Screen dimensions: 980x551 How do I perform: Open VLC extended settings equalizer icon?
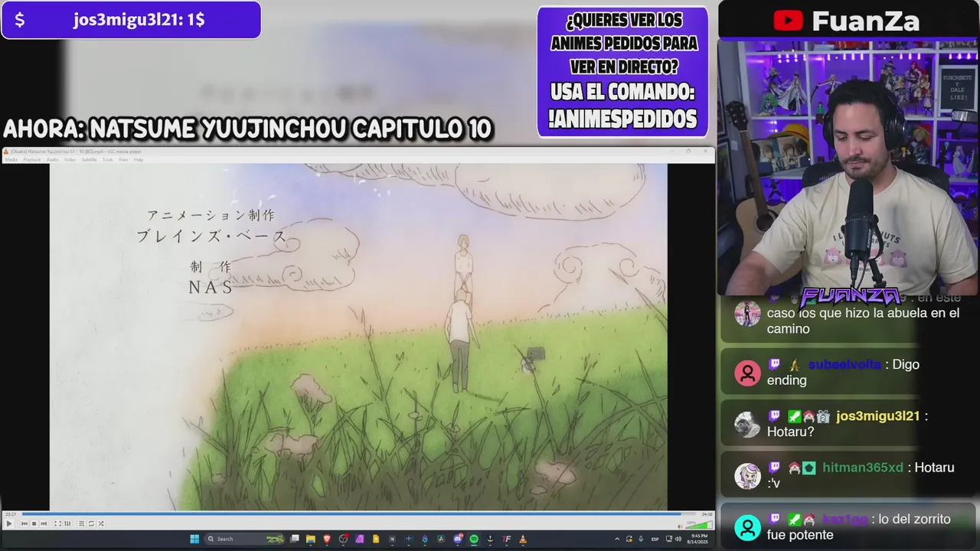[67, 523]
